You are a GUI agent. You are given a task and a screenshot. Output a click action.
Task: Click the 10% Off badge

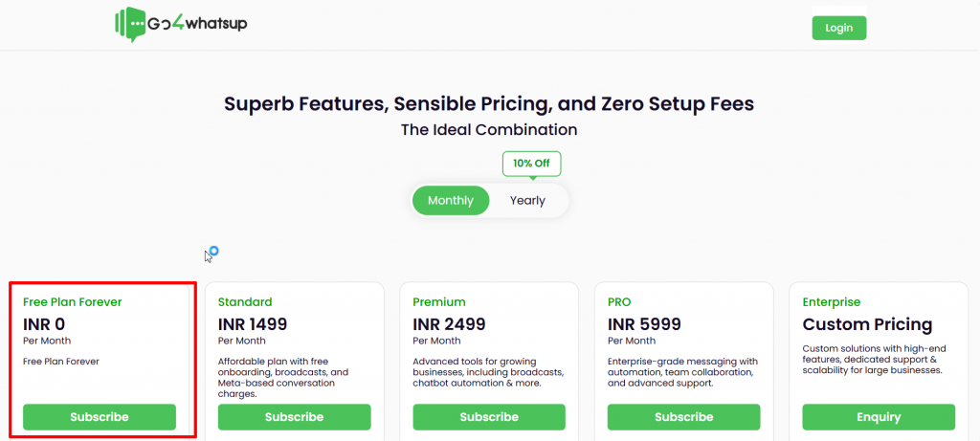[x=531, y=164]
